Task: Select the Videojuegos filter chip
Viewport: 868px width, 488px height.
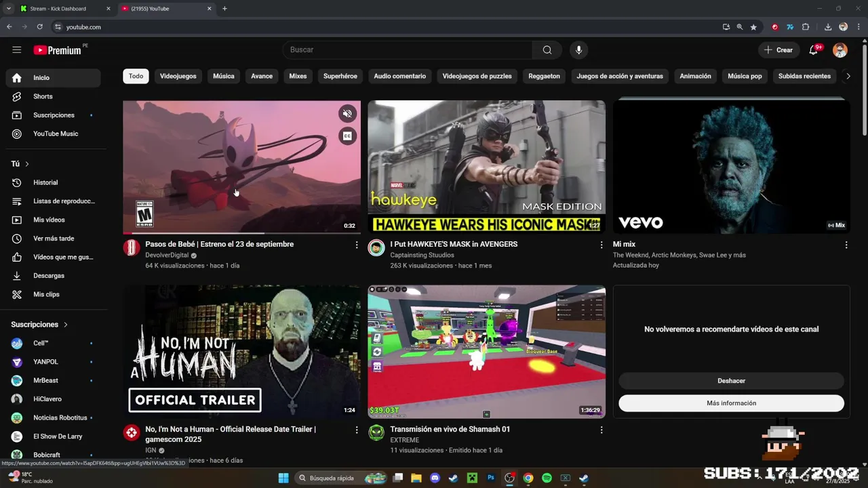Action: click(x=178, y=77)
